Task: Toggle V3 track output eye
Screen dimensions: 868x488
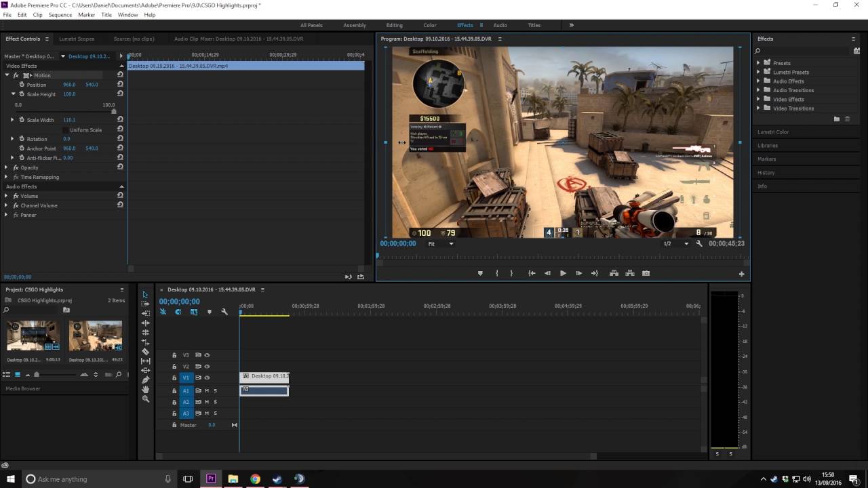Action: point(208,354)
